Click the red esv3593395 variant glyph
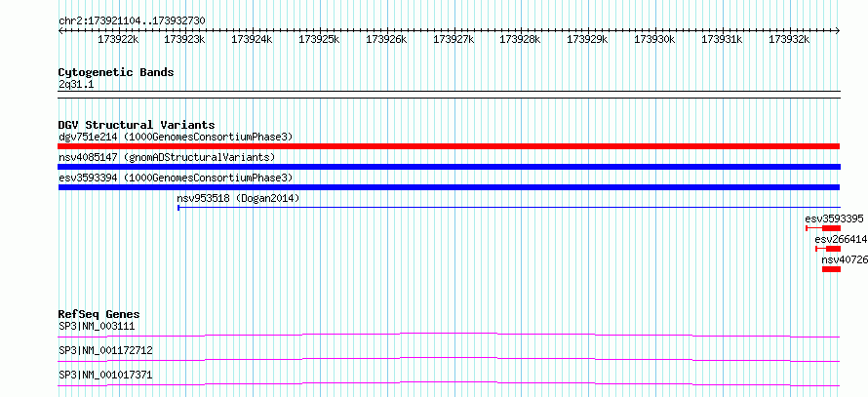The width and height of the screenshot is (868, 397). click(x=823, y=228)
